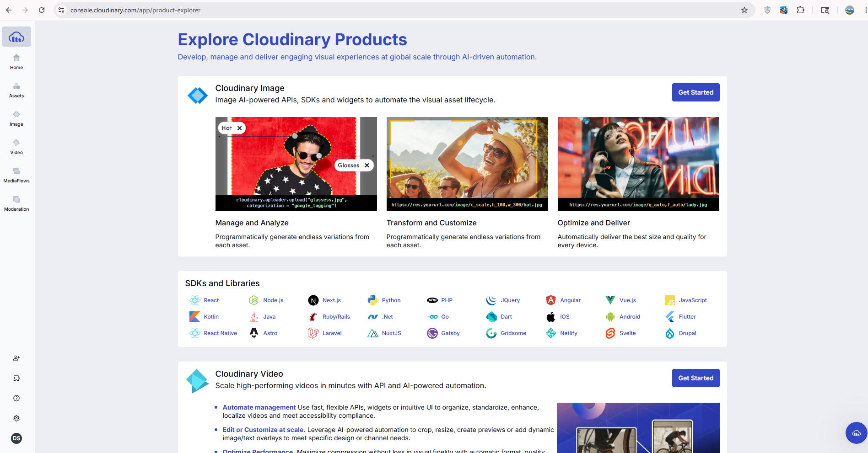Reload the page with the refresh icon
The width and height of the screenshot is (868, 453).
click(42, 10)
